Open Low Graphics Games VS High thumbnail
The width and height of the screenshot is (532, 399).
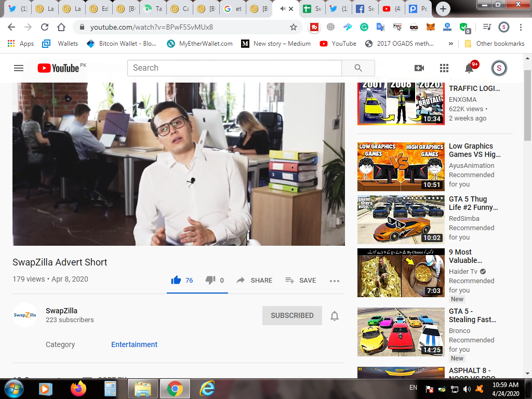click(x=401, y=167)
